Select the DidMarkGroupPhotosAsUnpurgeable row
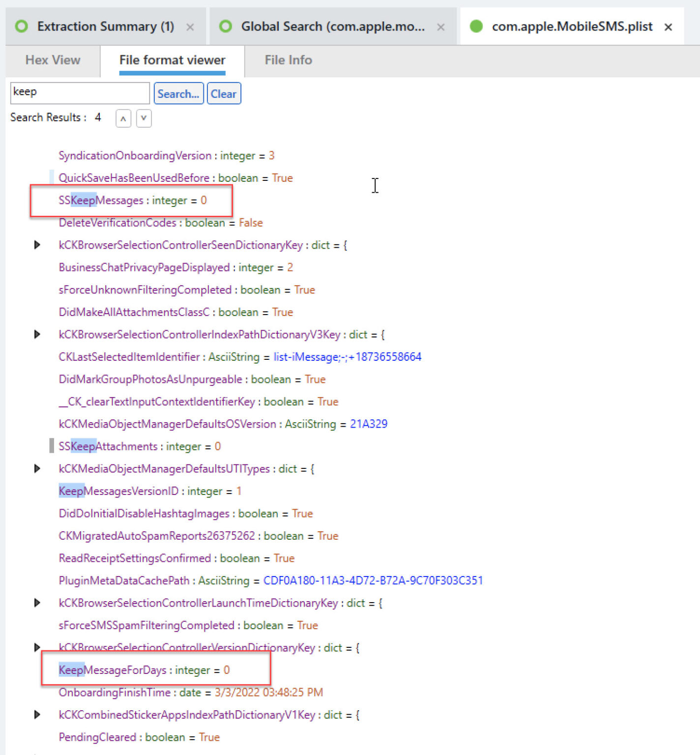Screen dimensions: 700x755 point(192,379)
